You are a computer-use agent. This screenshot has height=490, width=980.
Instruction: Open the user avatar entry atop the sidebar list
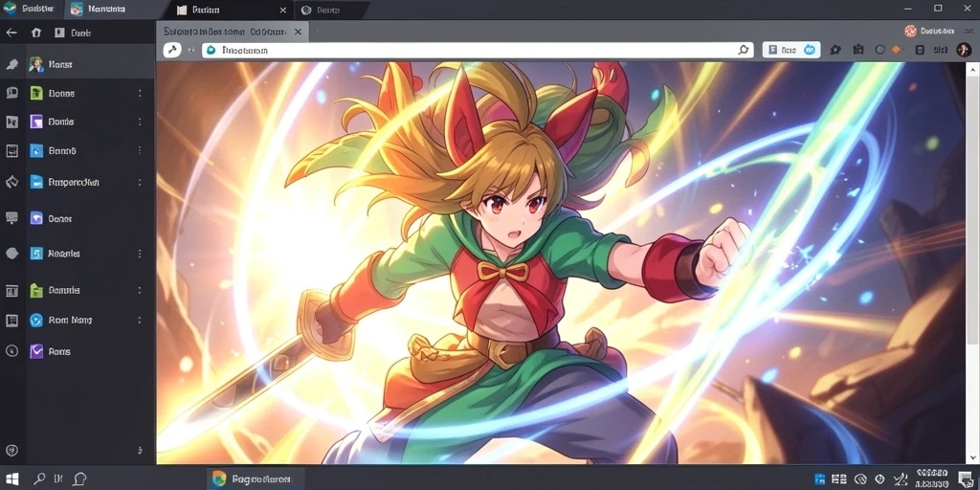point(90,64)
